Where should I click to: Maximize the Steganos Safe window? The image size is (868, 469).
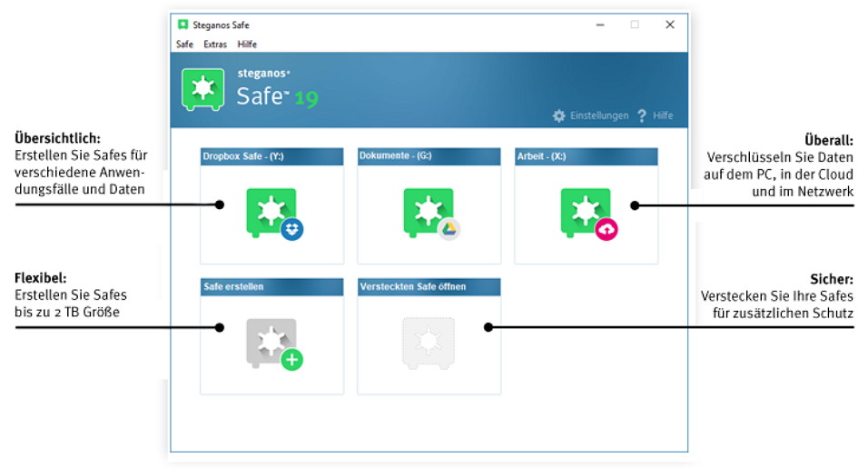click(x=635, y=25)
